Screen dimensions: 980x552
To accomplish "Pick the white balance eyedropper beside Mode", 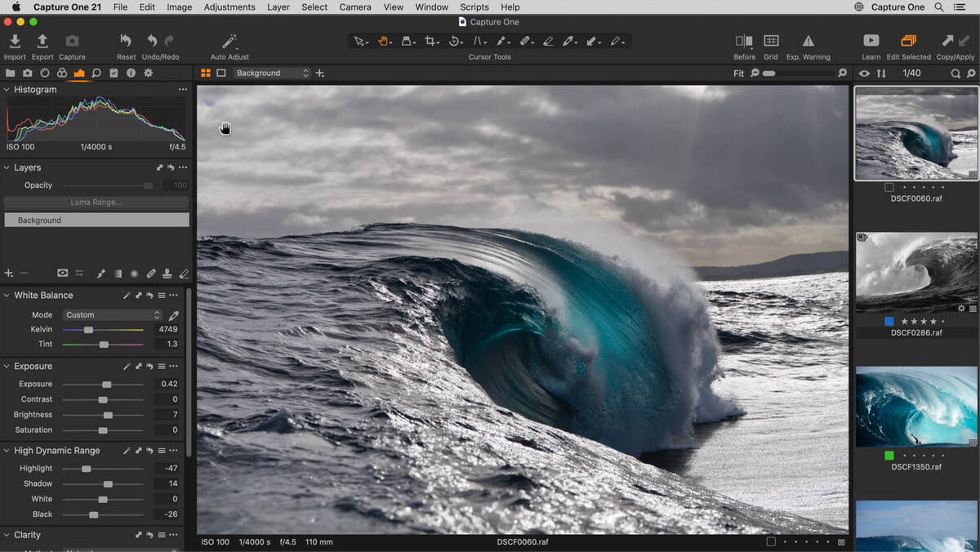I will click(174, 315).
